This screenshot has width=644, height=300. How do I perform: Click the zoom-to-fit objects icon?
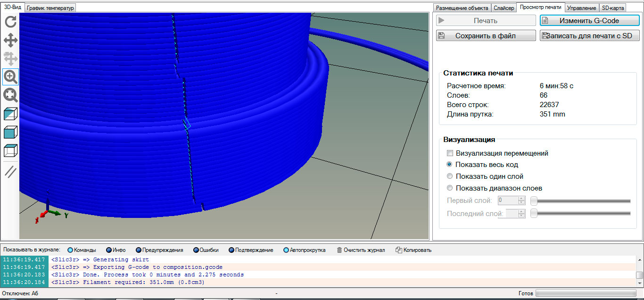(x=10, y=95)
